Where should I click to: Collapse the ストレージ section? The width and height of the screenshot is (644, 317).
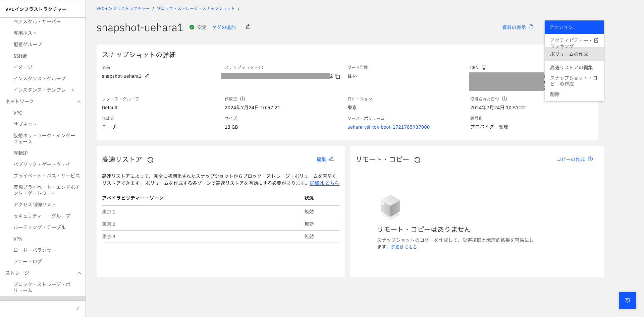pyautogui.click(x=79, y=273)
